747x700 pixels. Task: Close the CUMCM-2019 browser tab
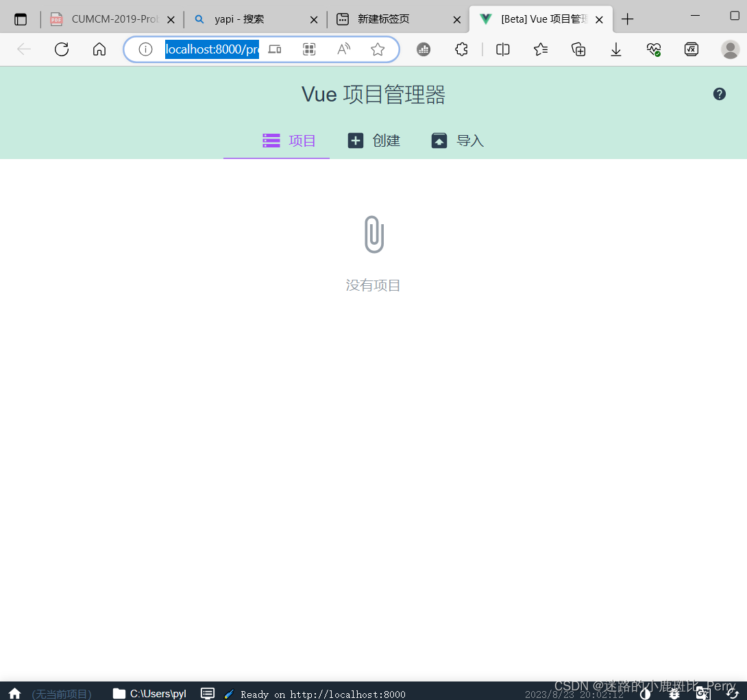pos(171,19)
